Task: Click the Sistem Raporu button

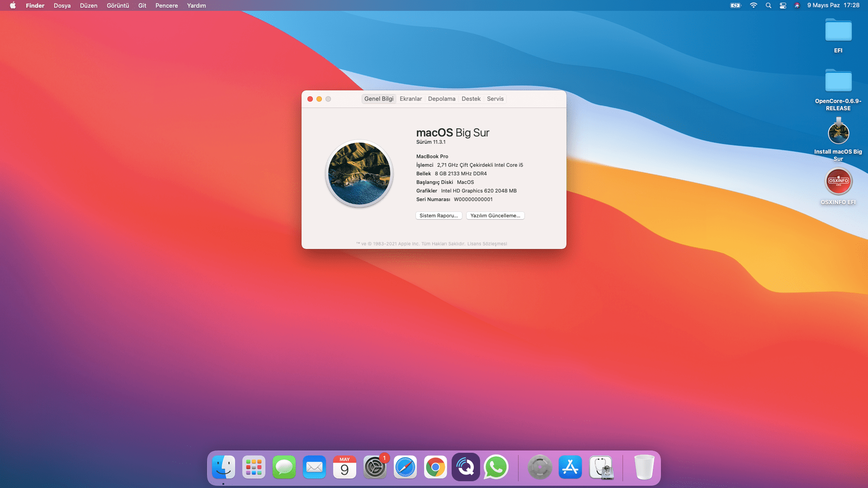Action: (439, 216)
